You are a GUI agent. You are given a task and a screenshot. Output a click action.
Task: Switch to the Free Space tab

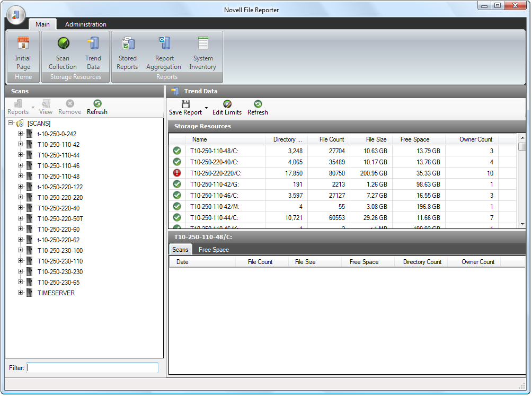click(214, 250)
